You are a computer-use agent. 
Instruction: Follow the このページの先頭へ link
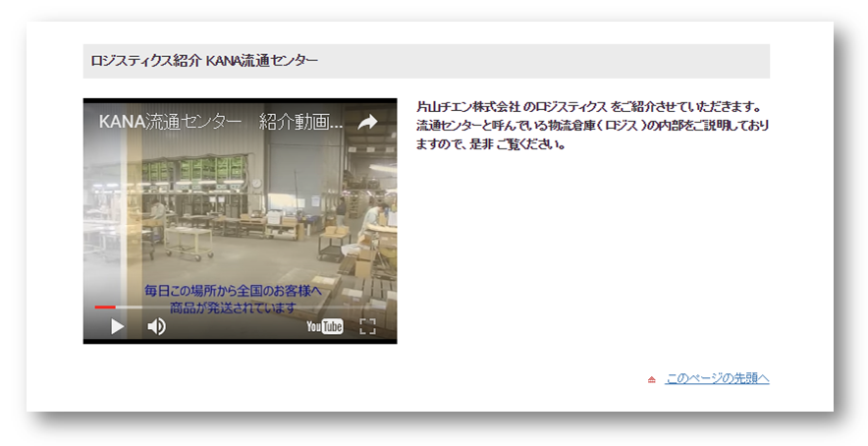click(718, 378)
